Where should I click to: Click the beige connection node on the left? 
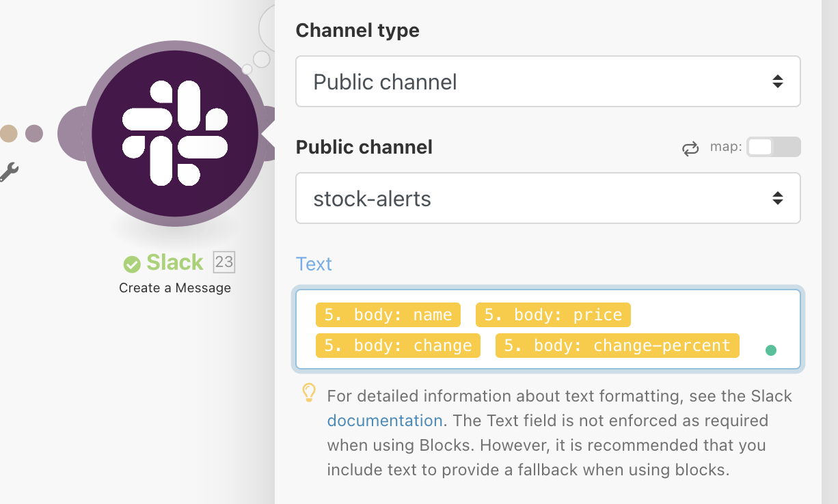click(9, 134)
